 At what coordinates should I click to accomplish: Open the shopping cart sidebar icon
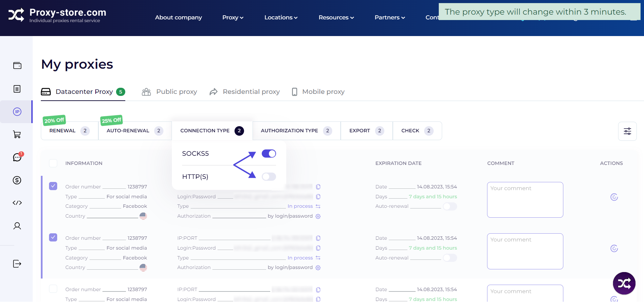click(x=17, y=134)
